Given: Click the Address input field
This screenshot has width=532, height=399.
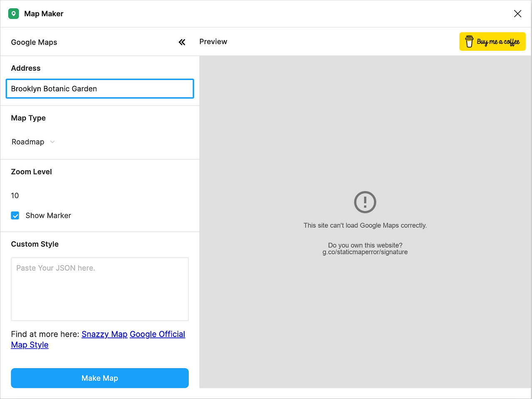Looking at the screenshot, I should click(x=100, y=89).
